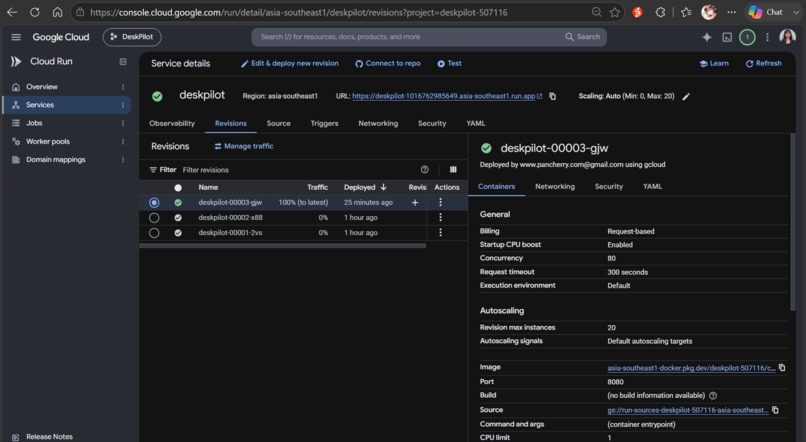Switch to the service YAML tab

475,123
